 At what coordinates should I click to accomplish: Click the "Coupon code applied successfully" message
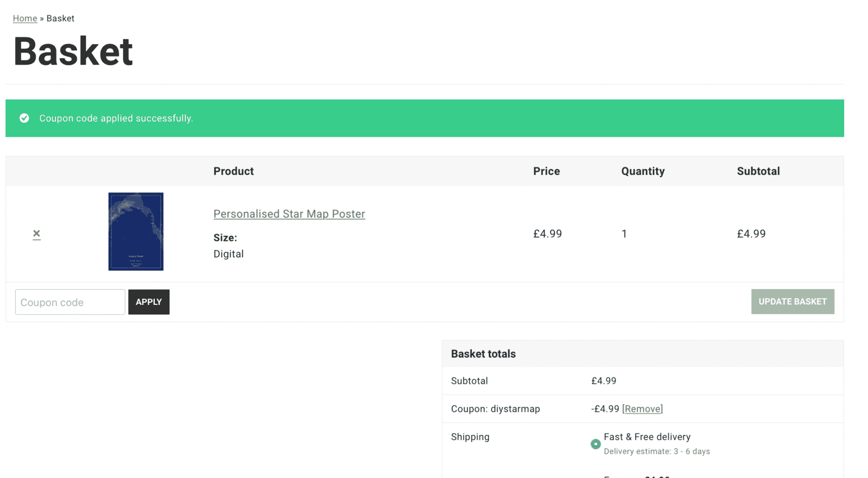[x=116, y=118]
